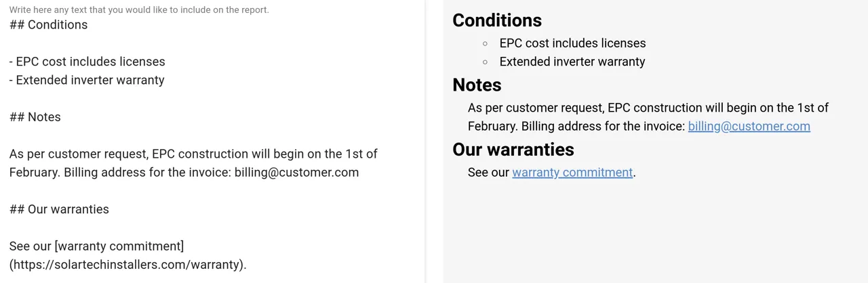The image size is (868, 283).
Task: Click the '## Our warranties' editor line
Action: click(x=59, y=209)
